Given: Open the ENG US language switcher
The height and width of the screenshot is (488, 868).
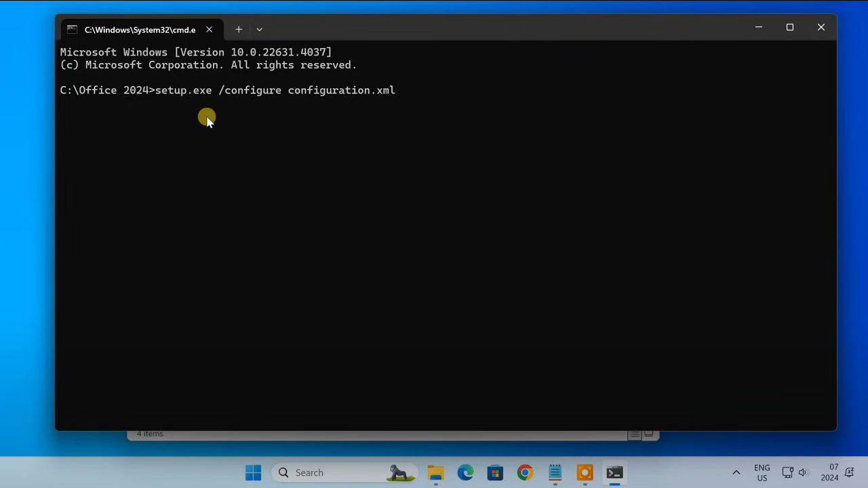Looking at the screenshot, I should (x=762, y=472).
